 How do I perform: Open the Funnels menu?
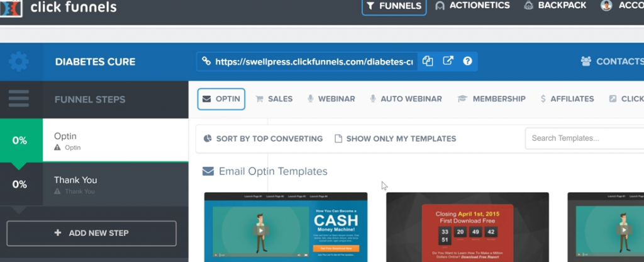tap(394, 6)
